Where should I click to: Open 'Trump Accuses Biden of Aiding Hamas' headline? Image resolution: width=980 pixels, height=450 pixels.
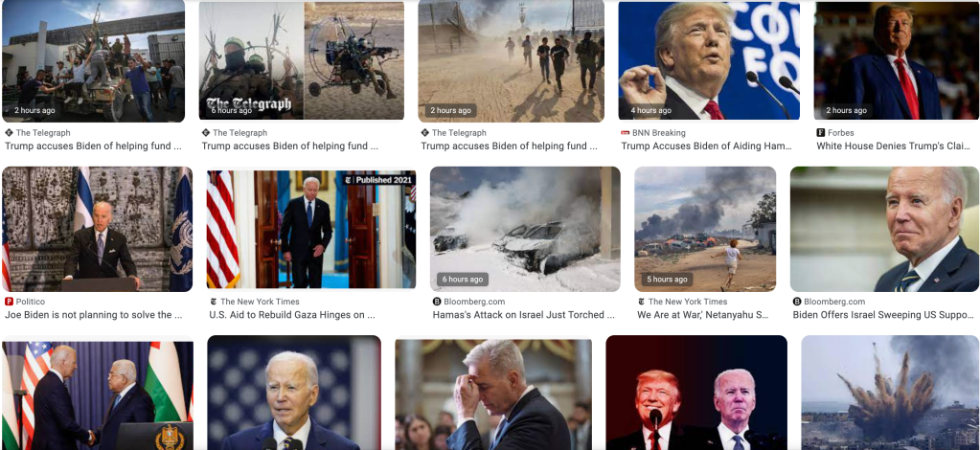707,146
